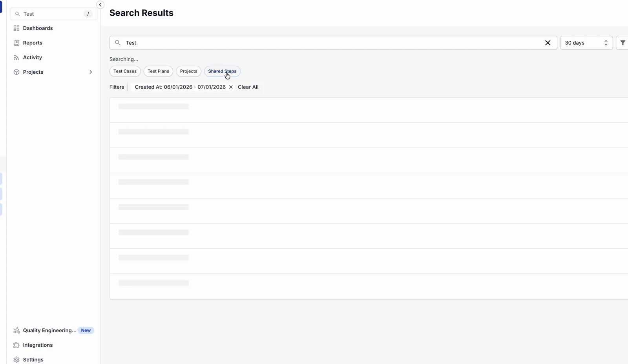Open Settings from the sidebar
The height and width of the screenshot is (364, 628).
click(x=33, y=360)
